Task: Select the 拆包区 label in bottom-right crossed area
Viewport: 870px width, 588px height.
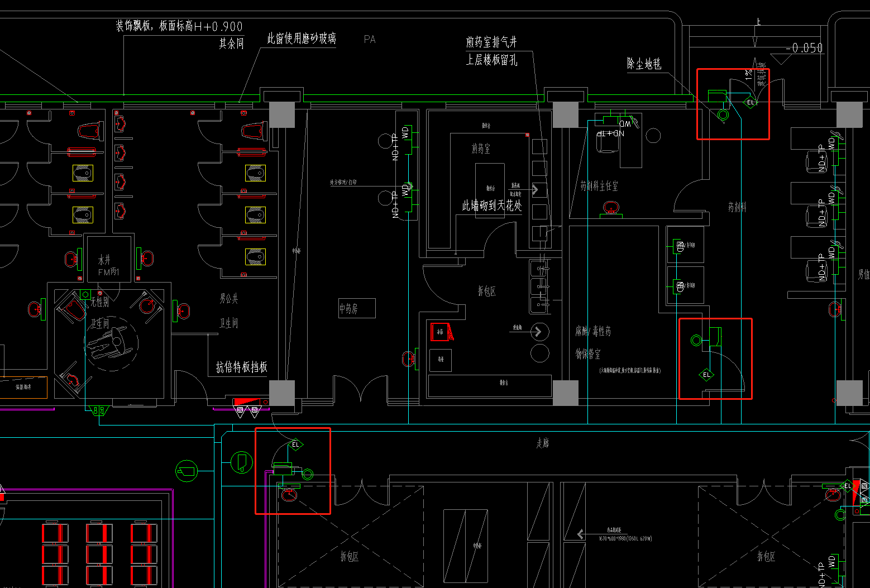Action: pyautogui.click(x=766, y=556)
